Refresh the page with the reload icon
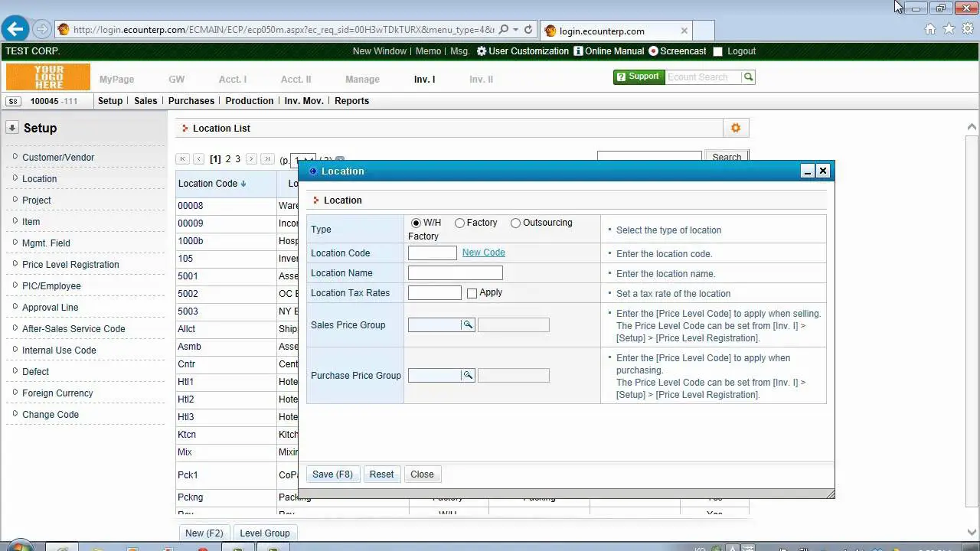This screenshot has width=980, height=551. pyautogui.click(x=528, y=30)
